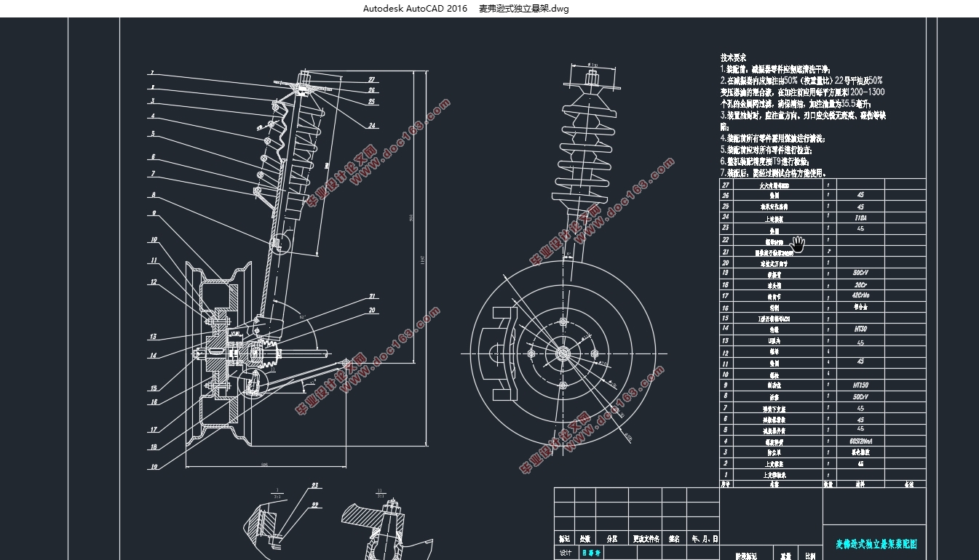Click the 分区 header in the revision table
This screenshot has height=560, width=979.
tap(612, 539)
